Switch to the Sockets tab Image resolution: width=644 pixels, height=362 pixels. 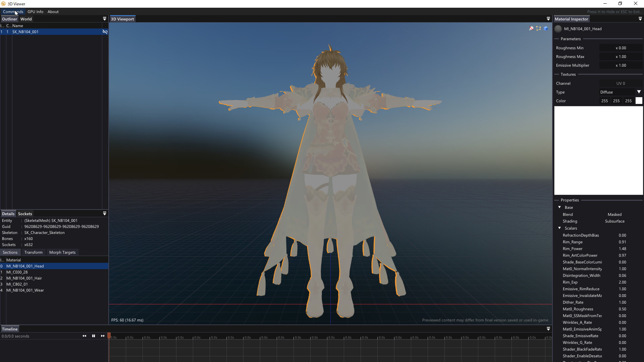tap(25, 214)
